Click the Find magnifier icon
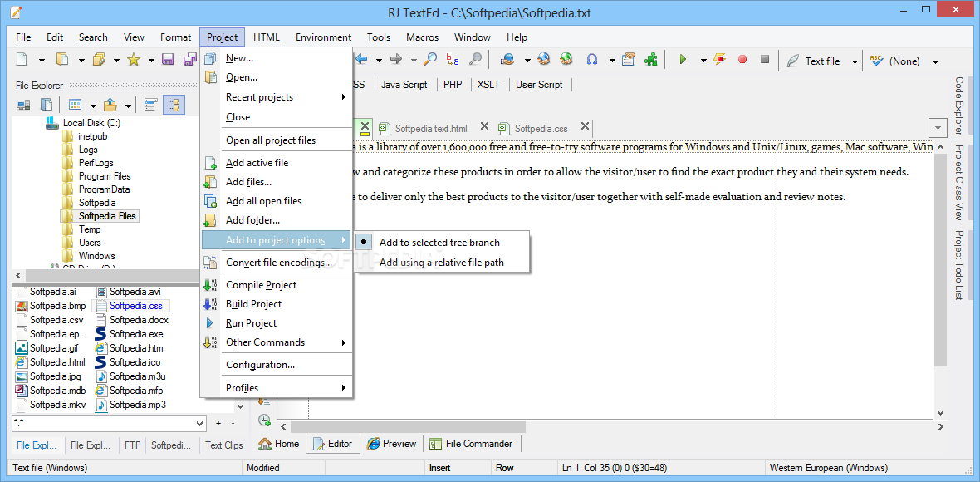Screen dimensions: 980x482 [x=431, y=59]
